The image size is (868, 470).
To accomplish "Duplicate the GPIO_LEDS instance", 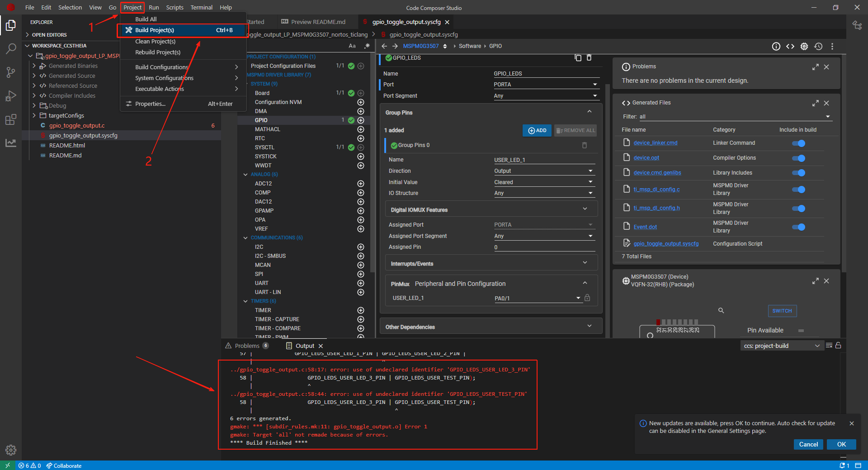I will coord(578,57).
